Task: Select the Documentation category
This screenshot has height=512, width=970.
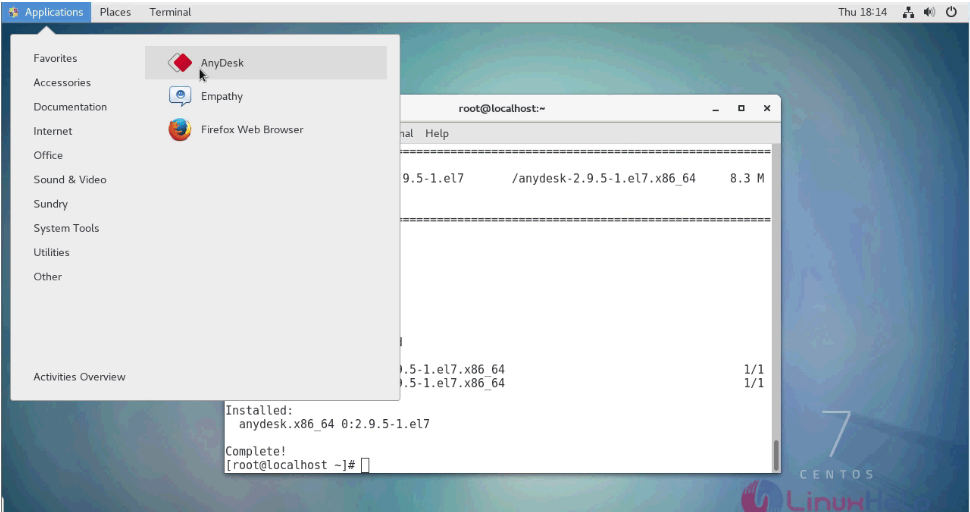Action: [x=70, y=106]
